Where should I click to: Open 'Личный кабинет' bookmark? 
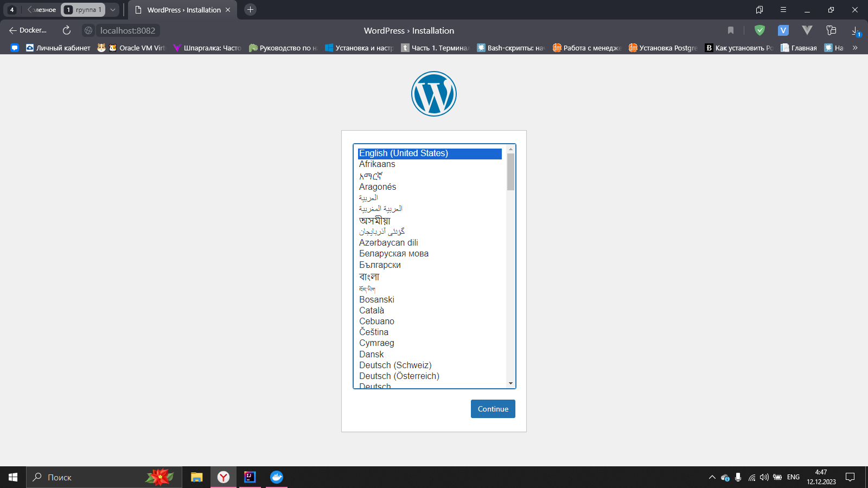(58, 48)
